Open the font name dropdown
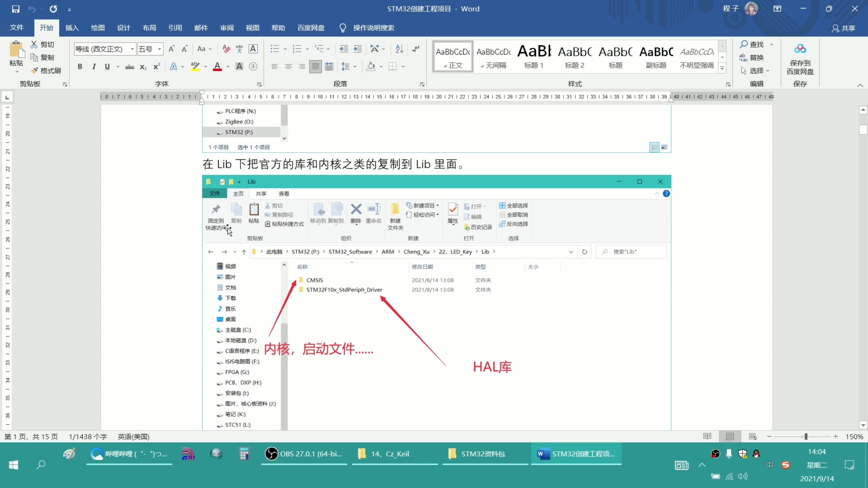This screenshot has height=488, width=868. click(132, 49)
